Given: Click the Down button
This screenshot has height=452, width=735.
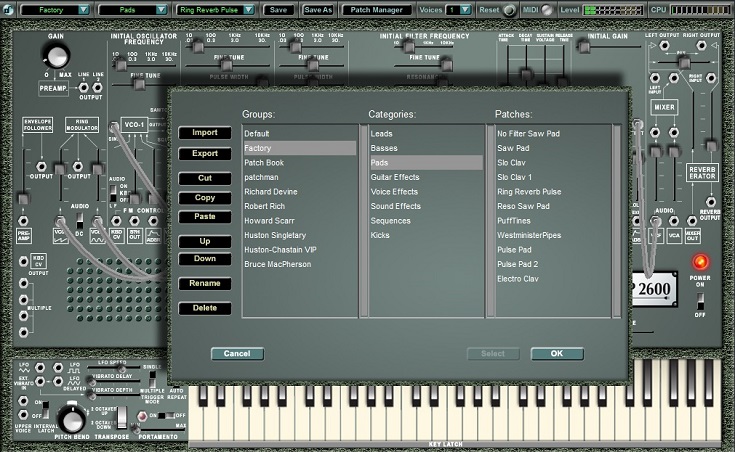Looking at the screenshot, I should pyautogui.click(x=205, y=259).
